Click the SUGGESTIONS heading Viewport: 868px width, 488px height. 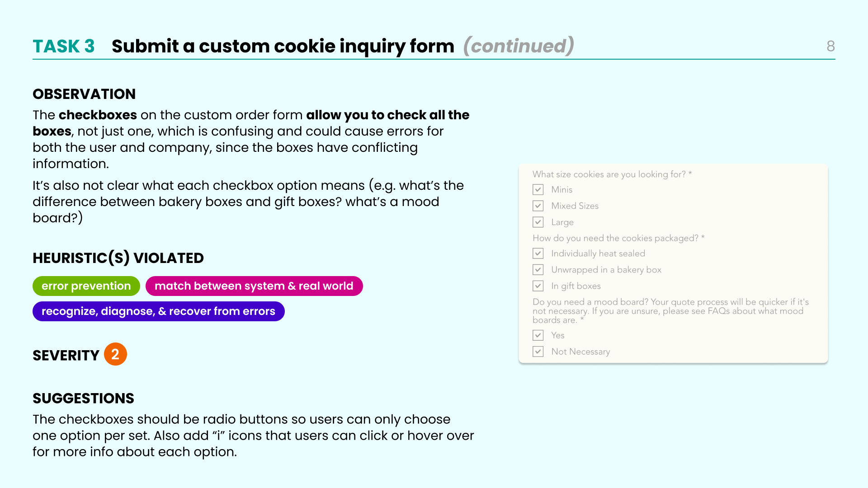[83, 399]
